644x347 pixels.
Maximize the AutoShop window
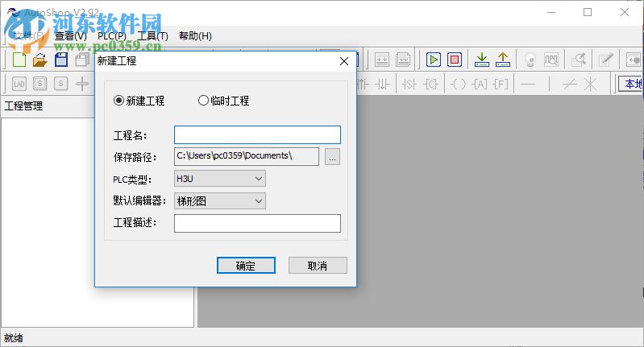tap(588, 12)
